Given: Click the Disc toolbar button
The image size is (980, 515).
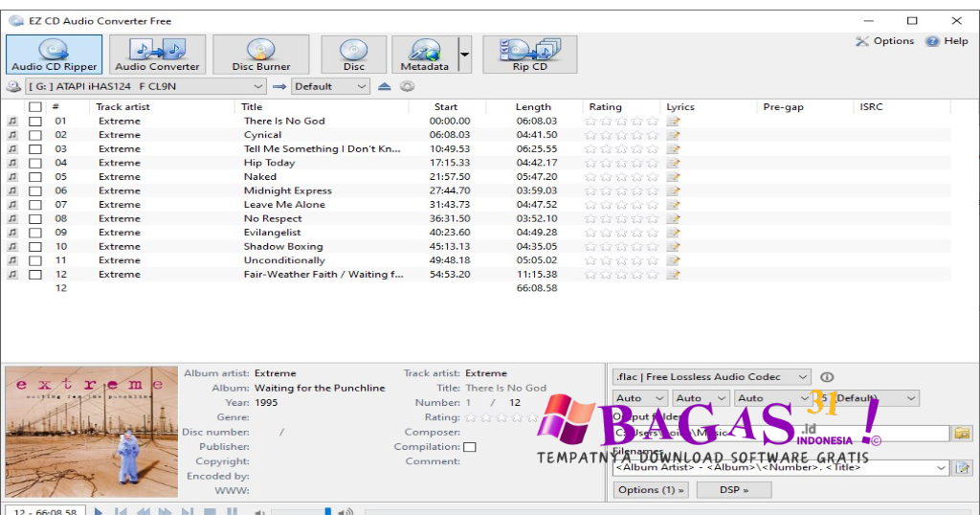Looking at the screenshot, I should click(354, 55).
